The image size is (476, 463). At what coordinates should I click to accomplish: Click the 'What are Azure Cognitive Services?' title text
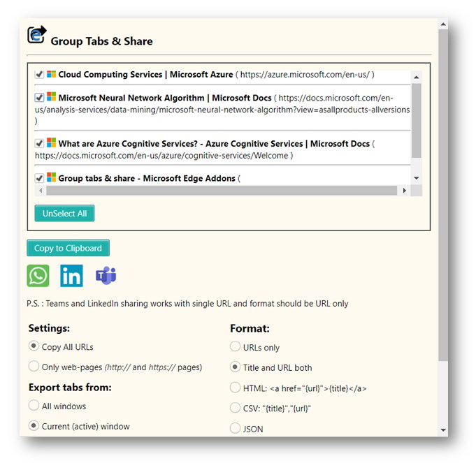click(x=128, y=143)
